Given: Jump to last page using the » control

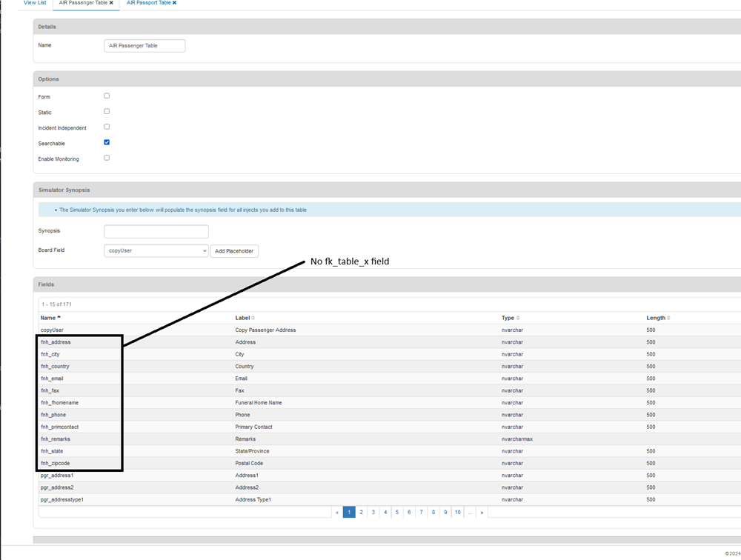Looking at the screenshot, I should [482, 512].
